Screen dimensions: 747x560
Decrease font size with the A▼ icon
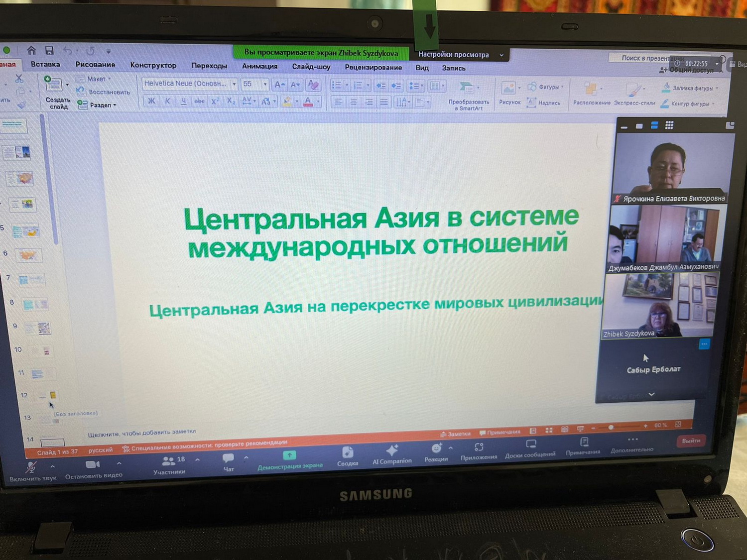(x=295, y=85)
